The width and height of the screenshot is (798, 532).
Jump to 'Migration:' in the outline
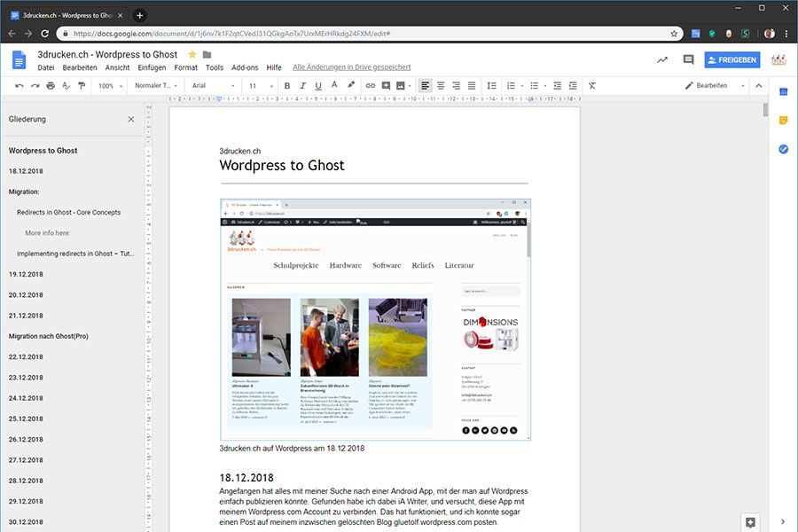pyautogui.click(x=24, y=192)
